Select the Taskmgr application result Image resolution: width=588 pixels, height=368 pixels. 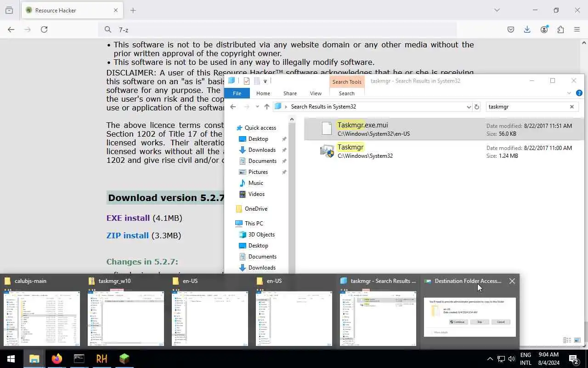444,151
